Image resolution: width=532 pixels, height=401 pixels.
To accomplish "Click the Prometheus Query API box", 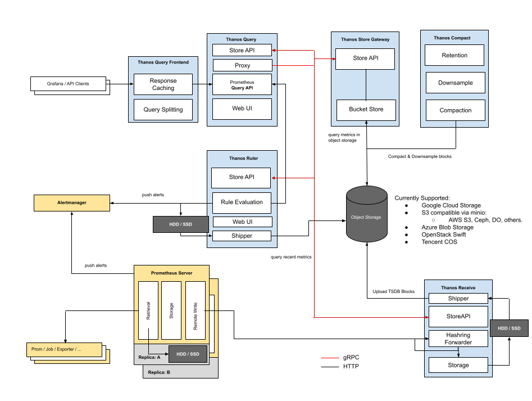I will (x=242, y=84).
